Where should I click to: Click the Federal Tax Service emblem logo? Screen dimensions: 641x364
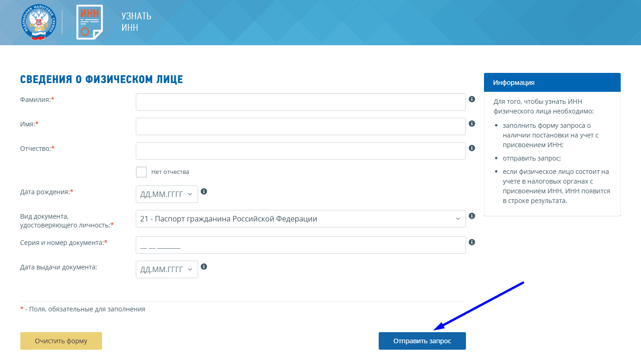(x=39, y=22)
